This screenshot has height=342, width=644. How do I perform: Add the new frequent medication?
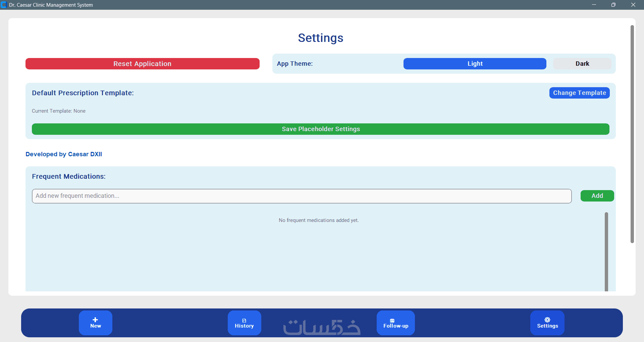click(597, 196)
